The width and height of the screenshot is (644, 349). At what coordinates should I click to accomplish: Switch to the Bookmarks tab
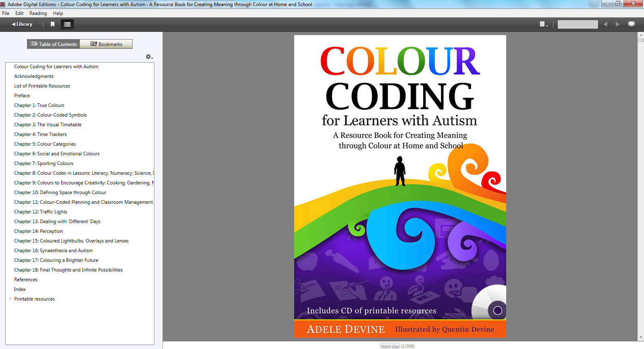(106, 44)
